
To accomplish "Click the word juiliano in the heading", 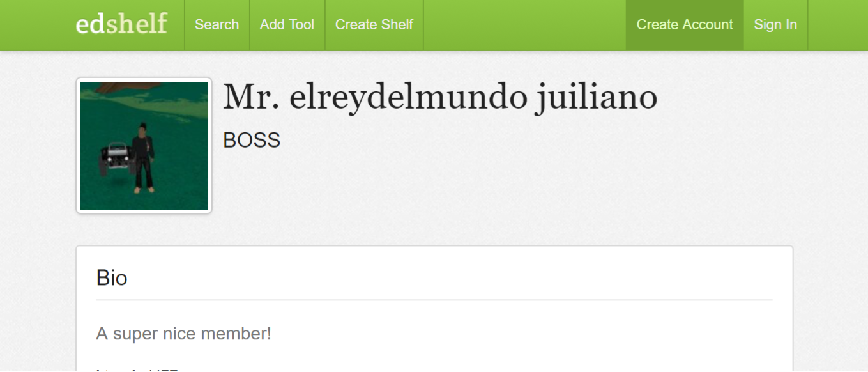I will tap(595, 97).
